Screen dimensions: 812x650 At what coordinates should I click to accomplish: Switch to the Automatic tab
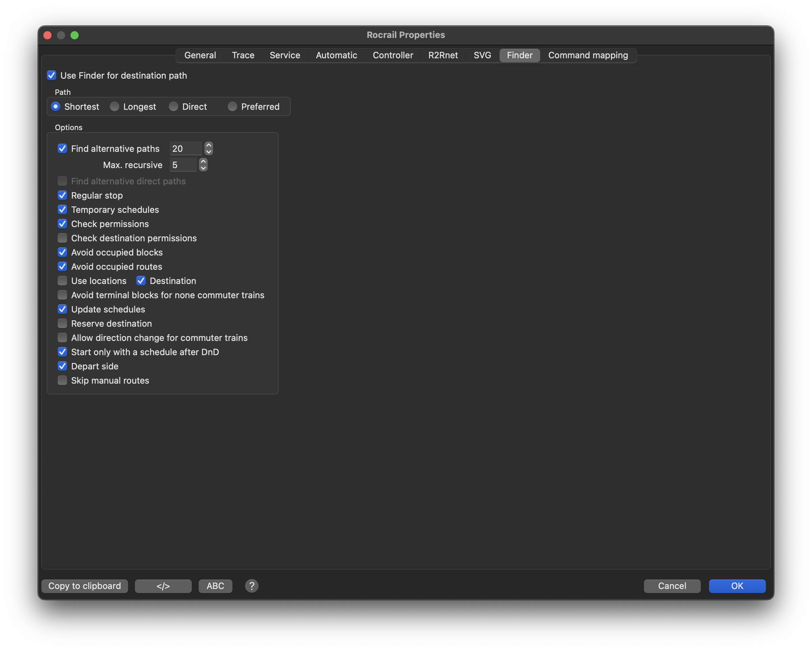[336, 55]
